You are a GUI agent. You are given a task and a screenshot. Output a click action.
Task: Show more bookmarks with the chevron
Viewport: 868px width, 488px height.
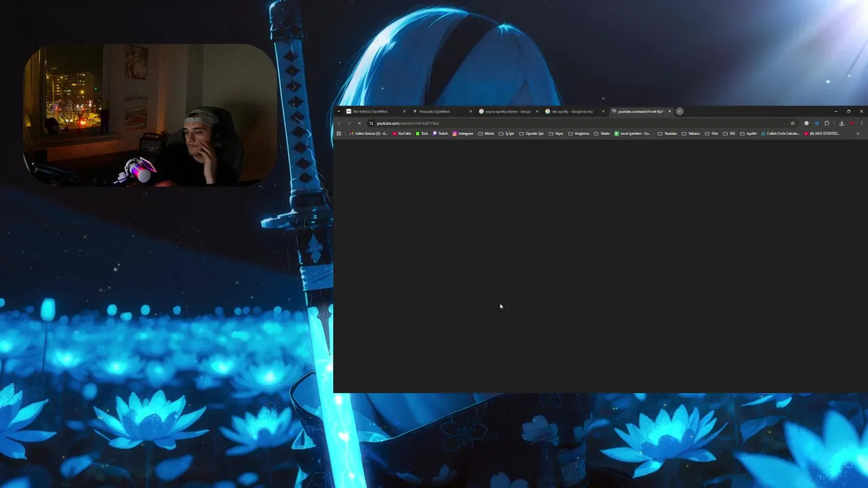(x=858, y=134)
